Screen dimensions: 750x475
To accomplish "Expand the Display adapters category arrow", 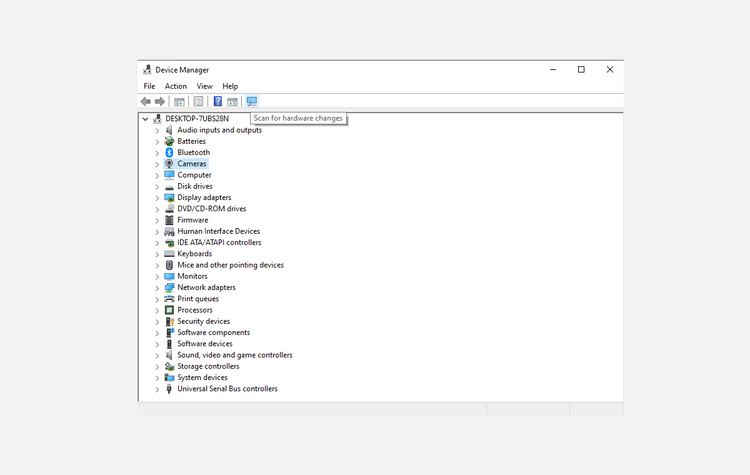I will (x=157, y=198).
